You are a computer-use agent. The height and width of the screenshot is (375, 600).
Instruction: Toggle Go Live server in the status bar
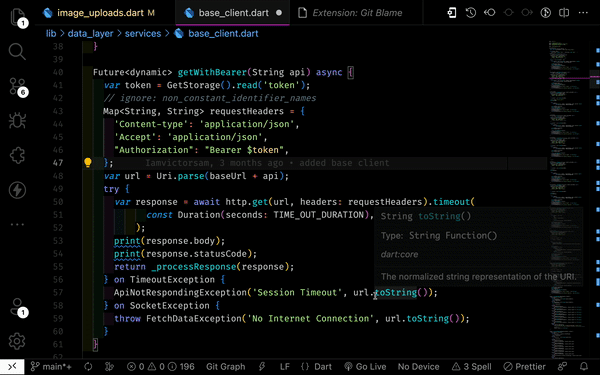click(365, 367)
